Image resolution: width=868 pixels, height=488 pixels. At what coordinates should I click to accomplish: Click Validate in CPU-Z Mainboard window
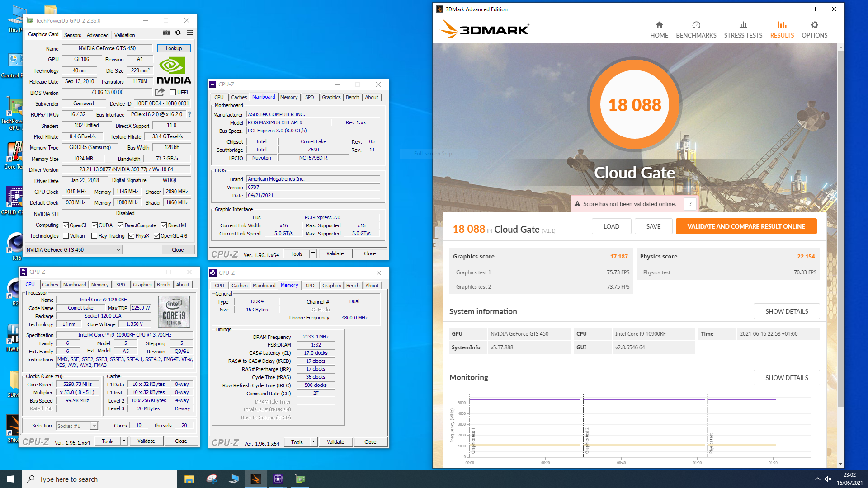pyautogui.click(x=335, y=253)
